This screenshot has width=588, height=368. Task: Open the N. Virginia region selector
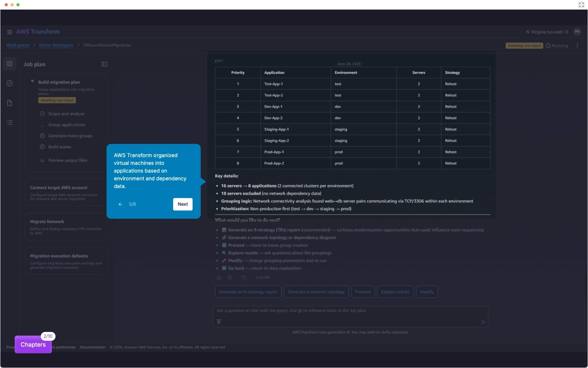click(547, 32)
